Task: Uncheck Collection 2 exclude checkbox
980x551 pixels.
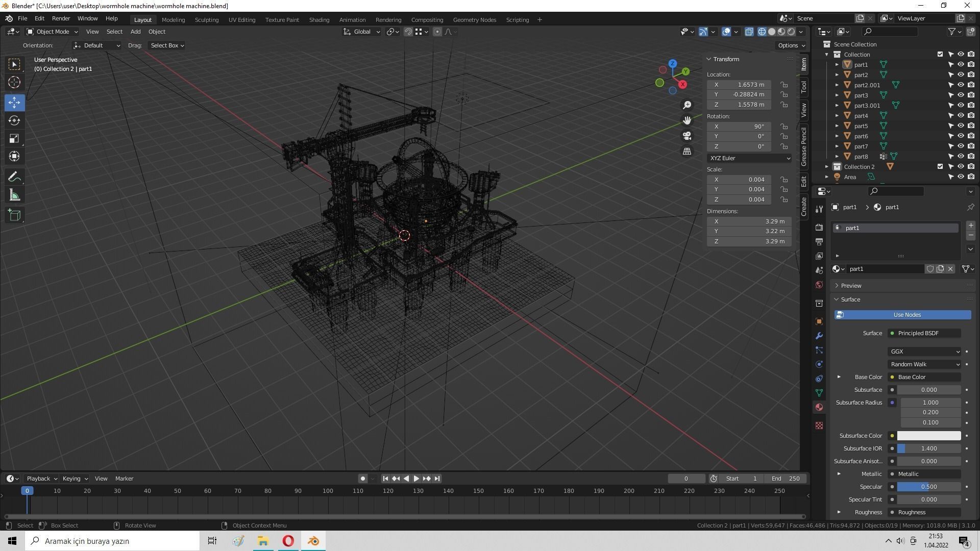Action: coord(940,167)
